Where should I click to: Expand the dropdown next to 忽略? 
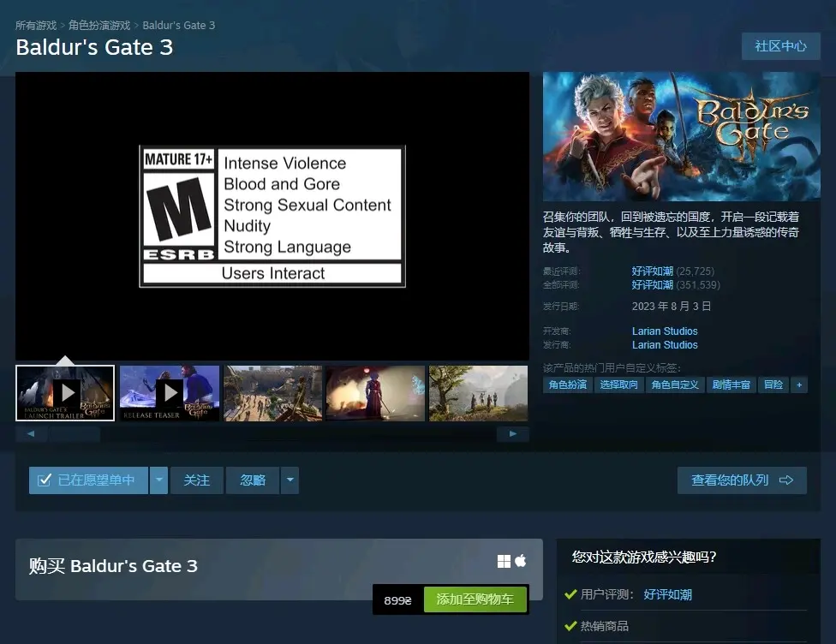point(290,480)
